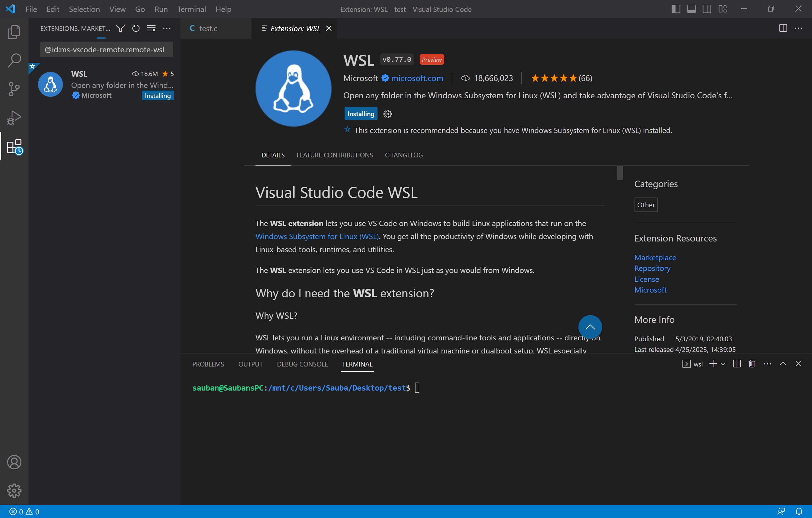Open the Run and Debug view
812x518 pixels.
coord(14,118)
